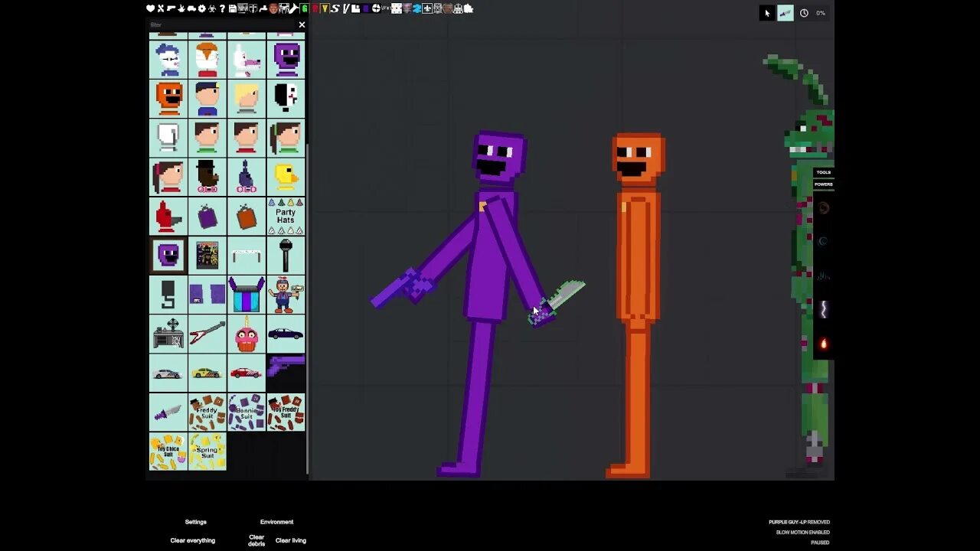Pick the black microphone item
Viewport: 980px width, 551px height.
pyautogui.click(x=286, y=255)
